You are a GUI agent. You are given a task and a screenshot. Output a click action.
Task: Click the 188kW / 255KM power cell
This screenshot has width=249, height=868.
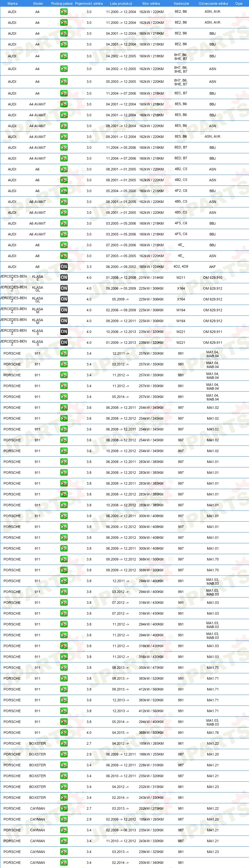[151, 754]
